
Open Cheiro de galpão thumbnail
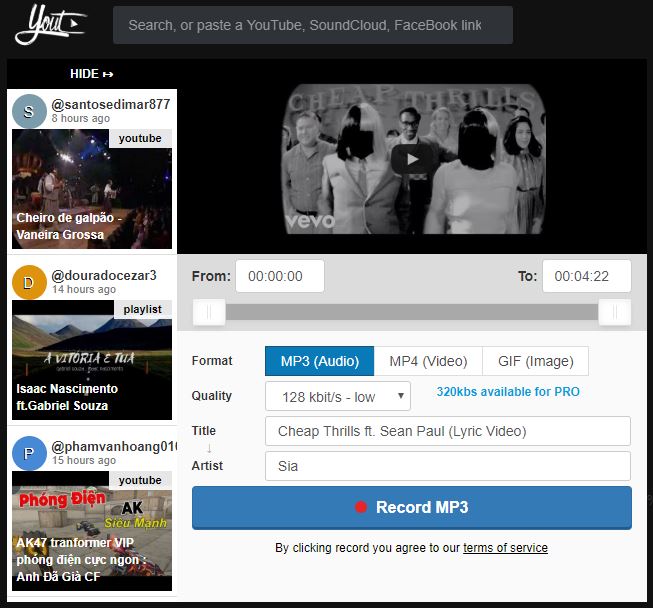pyautogui.click(x=92, y=189)
